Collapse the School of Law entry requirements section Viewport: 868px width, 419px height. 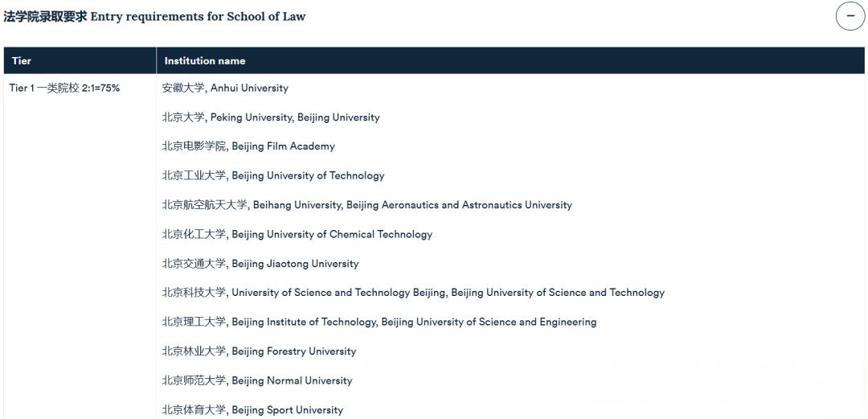850,16
